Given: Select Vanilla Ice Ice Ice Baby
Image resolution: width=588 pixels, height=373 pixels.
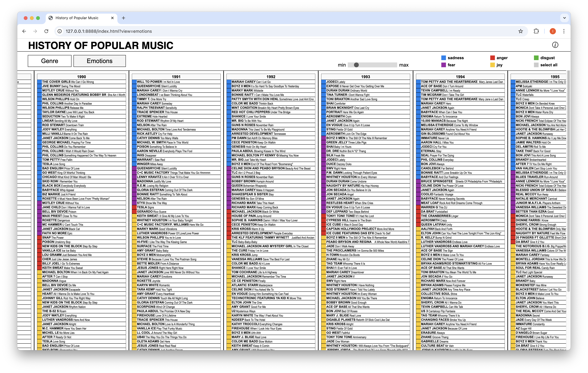Looking at the screenshot, I should 82,250.
